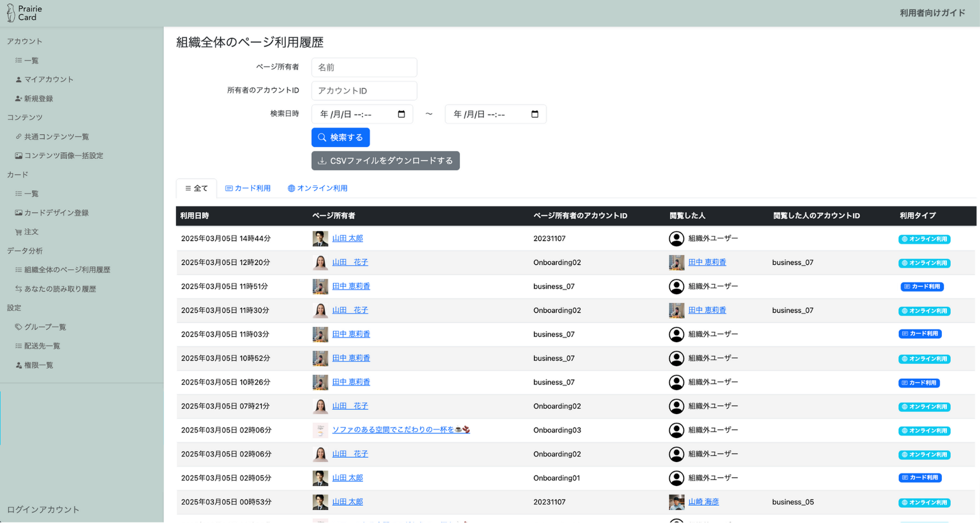
Task: Select the 全て tab
Action: [x=197, y=188]
